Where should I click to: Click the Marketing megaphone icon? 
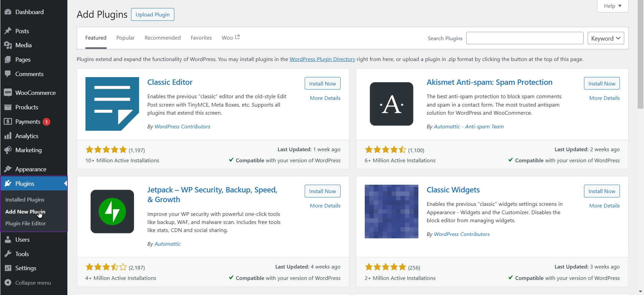coord(8,150)
